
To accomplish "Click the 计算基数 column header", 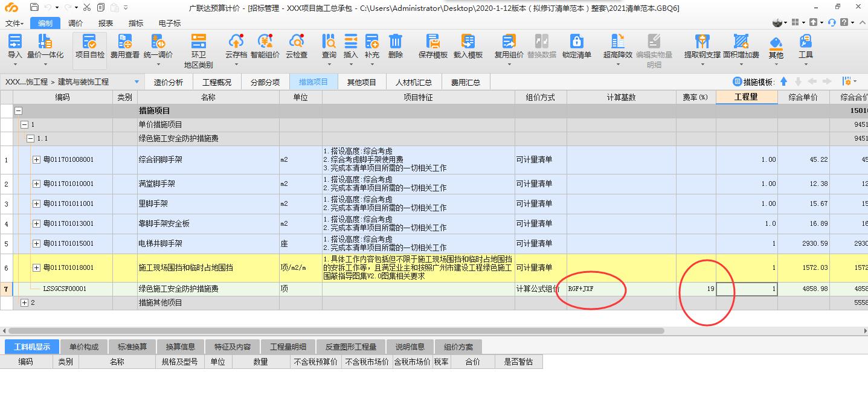I will tap(621, 97).
